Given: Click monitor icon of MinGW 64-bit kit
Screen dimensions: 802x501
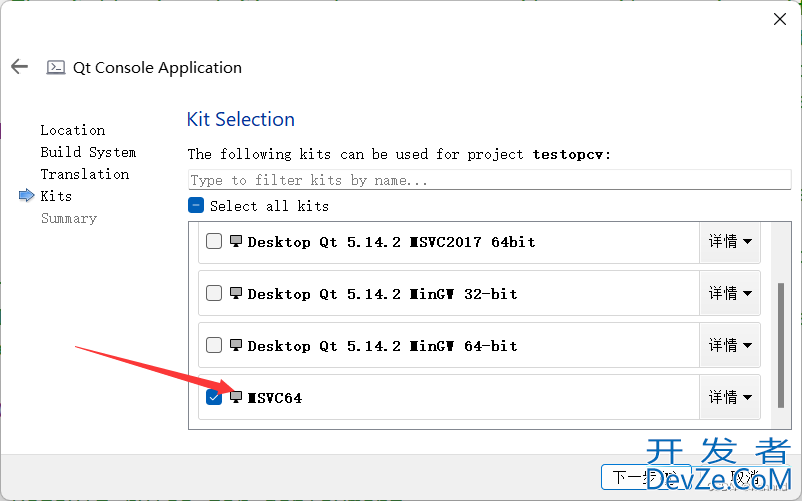Looking at the screenshot, I should coord(236,345).
